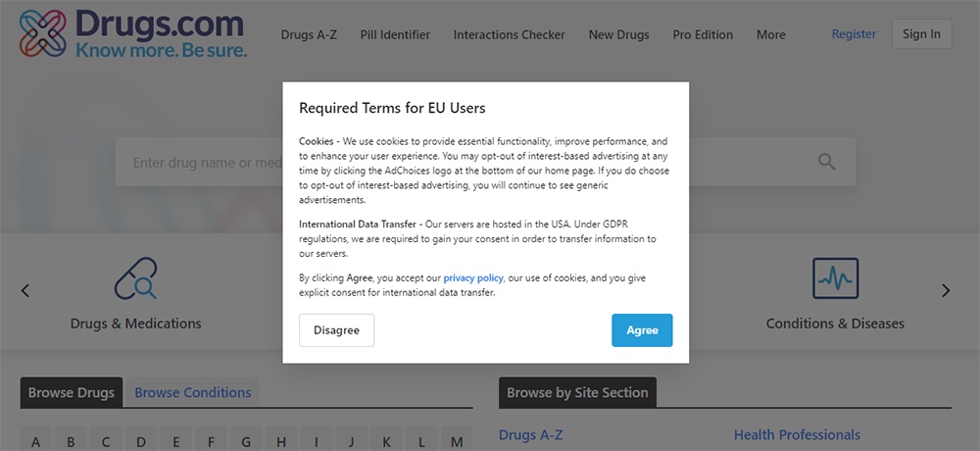Click the left carousel arrow
This screenshot has height=451, width=980.
[25, 290]
